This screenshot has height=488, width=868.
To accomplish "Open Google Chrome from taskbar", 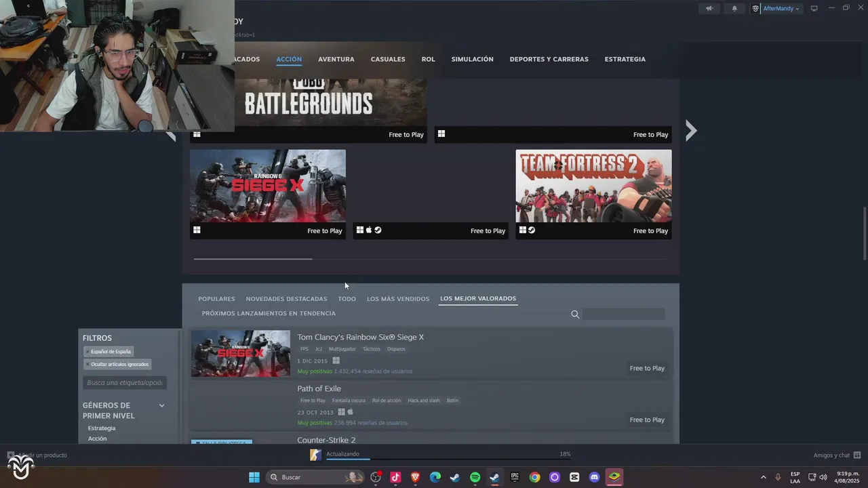I will tap(534, 477).
